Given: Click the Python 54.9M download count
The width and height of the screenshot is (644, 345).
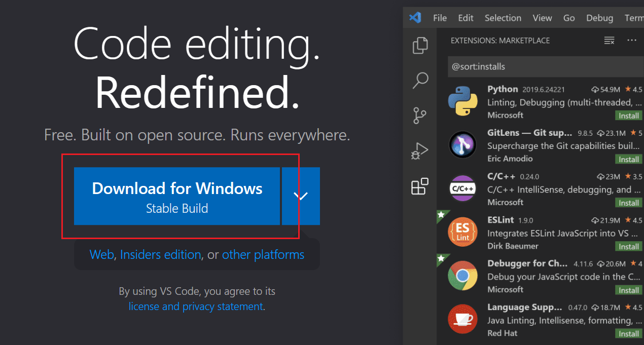Looking at the screenshot, I should click(606, 89).
